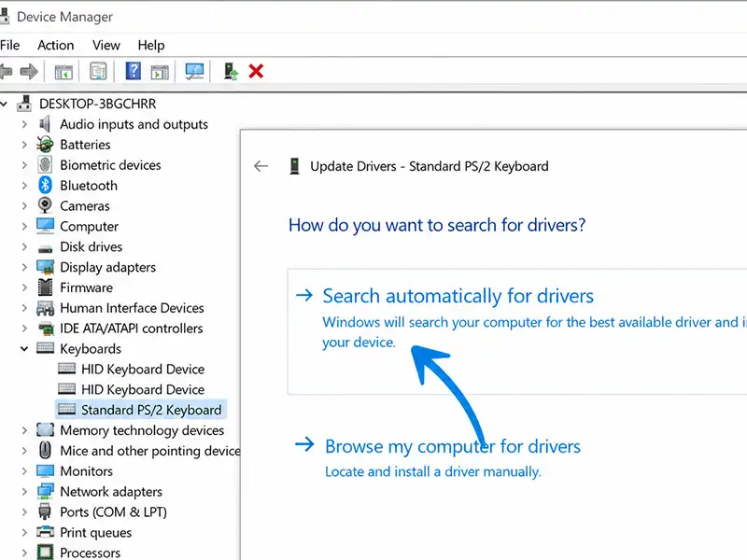
Task: Collapse the DESKTOP-3BGCHRR root node
Action: click(x=5, y=104)
